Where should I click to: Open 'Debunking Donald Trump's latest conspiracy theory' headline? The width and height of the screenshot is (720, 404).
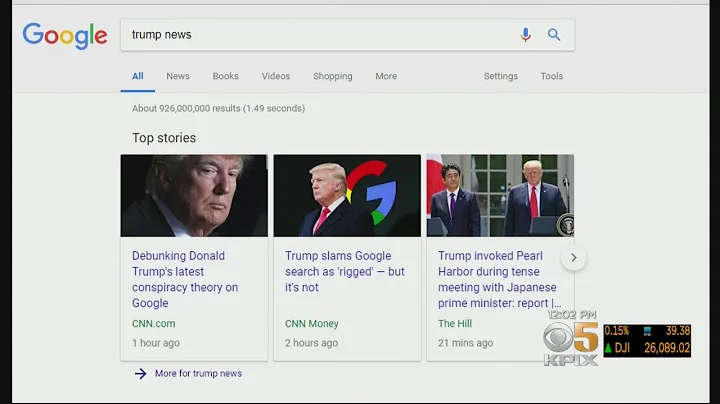[185, 279]
